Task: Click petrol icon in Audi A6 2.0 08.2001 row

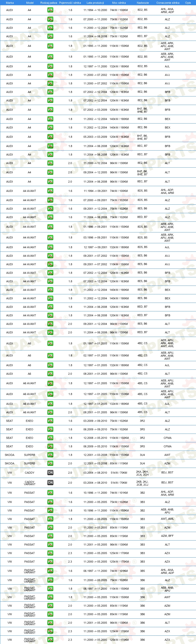Action: 50,374
